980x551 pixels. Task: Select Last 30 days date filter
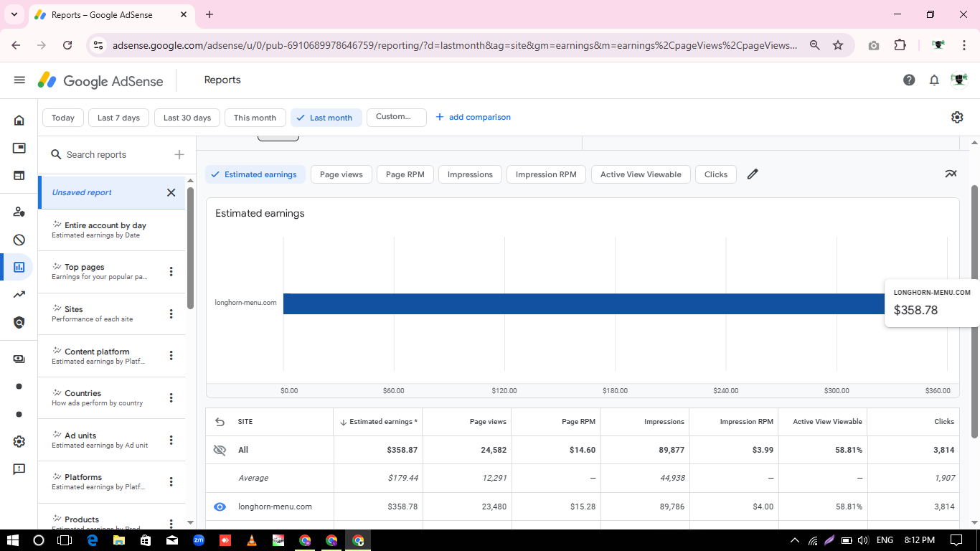187,118
